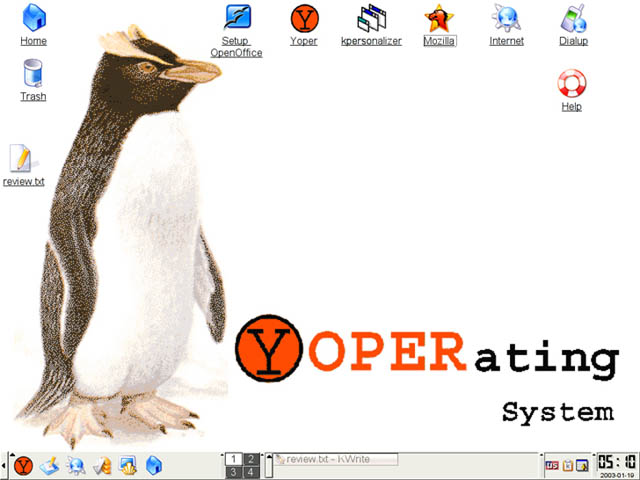Image resolution: width=640 pixels, height=480 pixels.
Task: Collapse panel using left edge arrow
Action: point(3,465)
